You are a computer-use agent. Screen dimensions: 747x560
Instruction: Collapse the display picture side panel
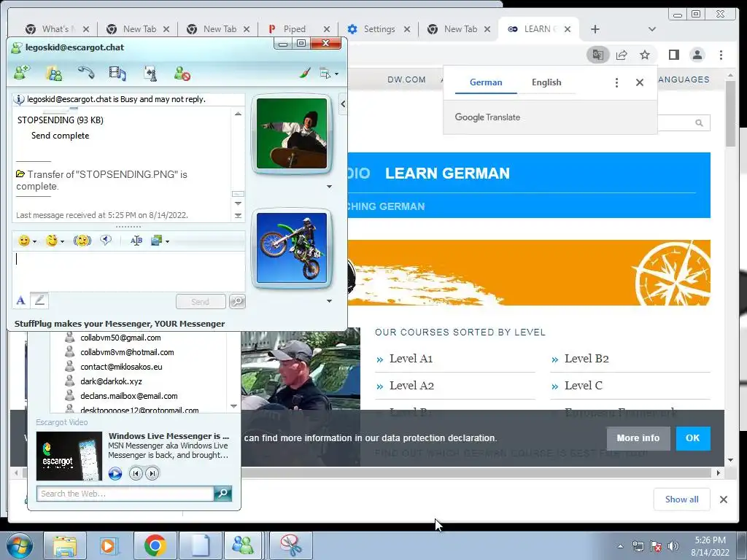coord(343,104)
